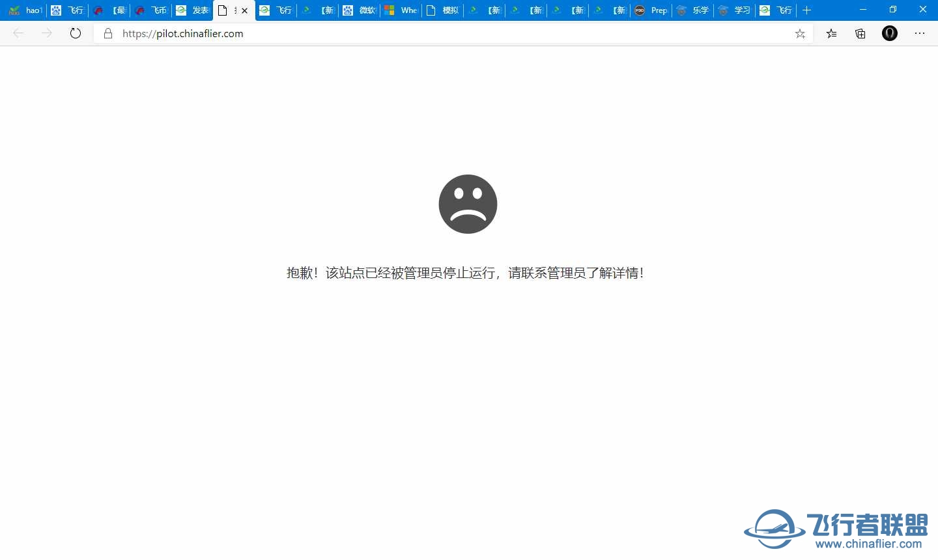Click the browser profile avatar icon
938x560 pixels.
(890, 33)
